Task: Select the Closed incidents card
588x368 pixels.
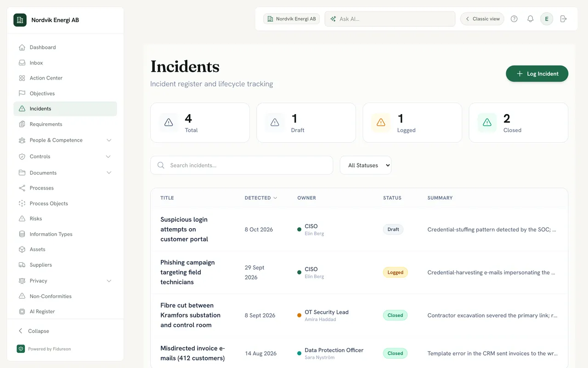Action: pyautogui.click(x=518, y=122)
